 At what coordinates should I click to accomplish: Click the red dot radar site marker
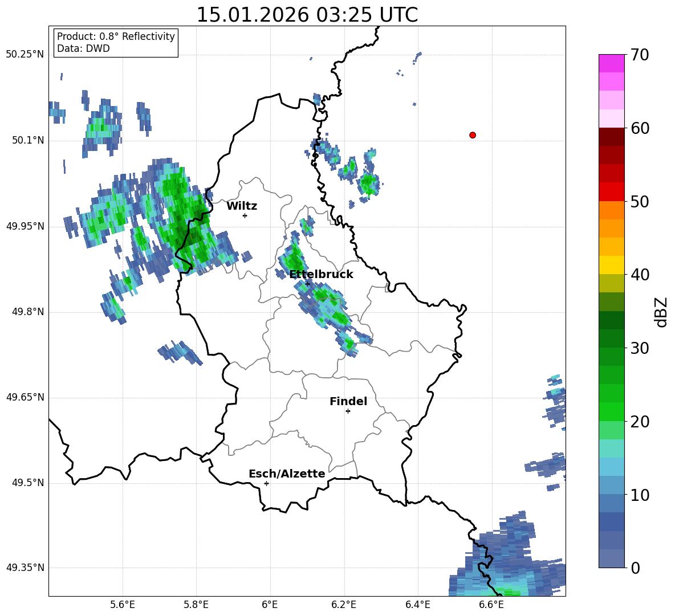tap(473, 135)
